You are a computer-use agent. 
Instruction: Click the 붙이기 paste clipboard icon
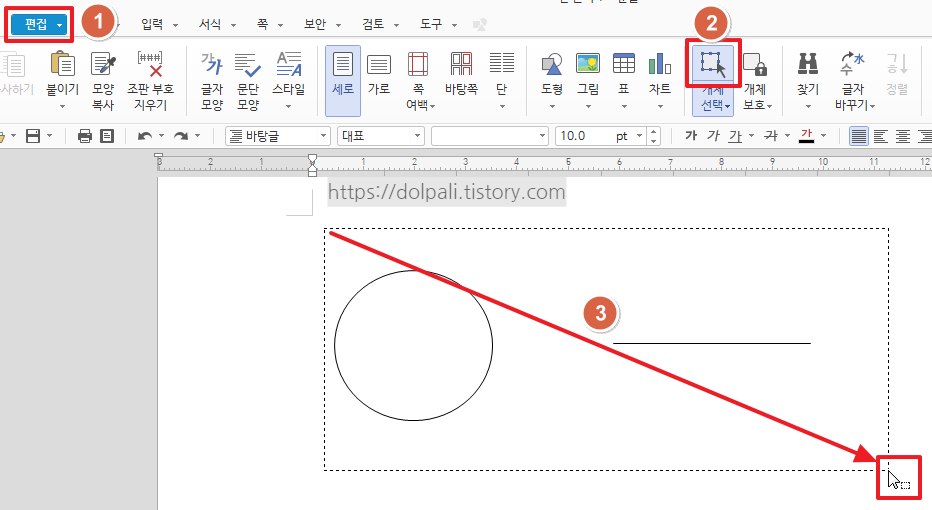[x=62, y=64]
